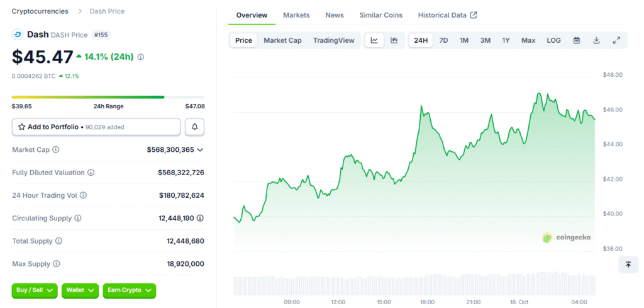This screenshot has height=308, width=644.
Task: Select the 3M time range
Action: pos(486,40)
